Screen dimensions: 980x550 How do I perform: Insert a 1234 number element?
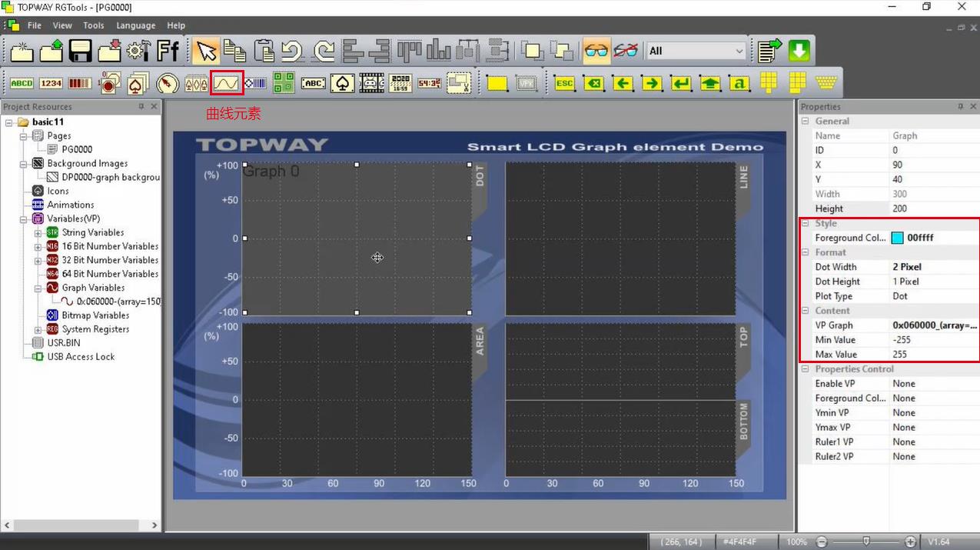(51, 83)
